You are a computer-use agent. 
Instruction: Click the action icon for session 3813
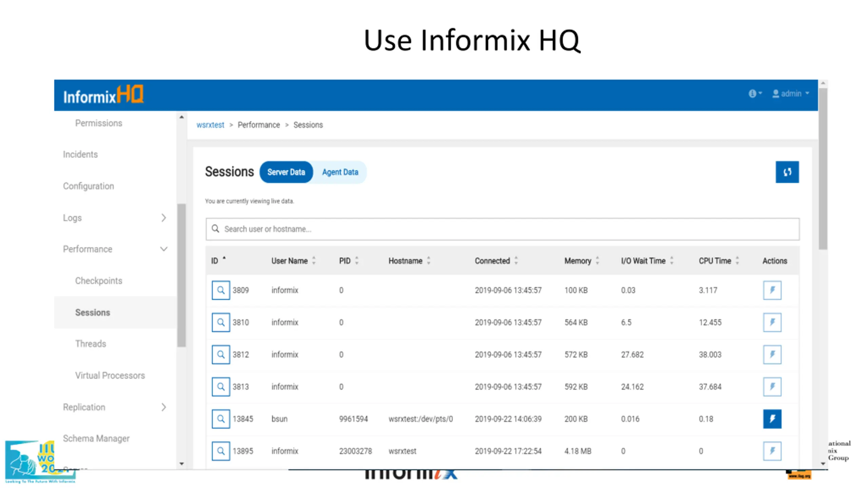pos(772,387)
